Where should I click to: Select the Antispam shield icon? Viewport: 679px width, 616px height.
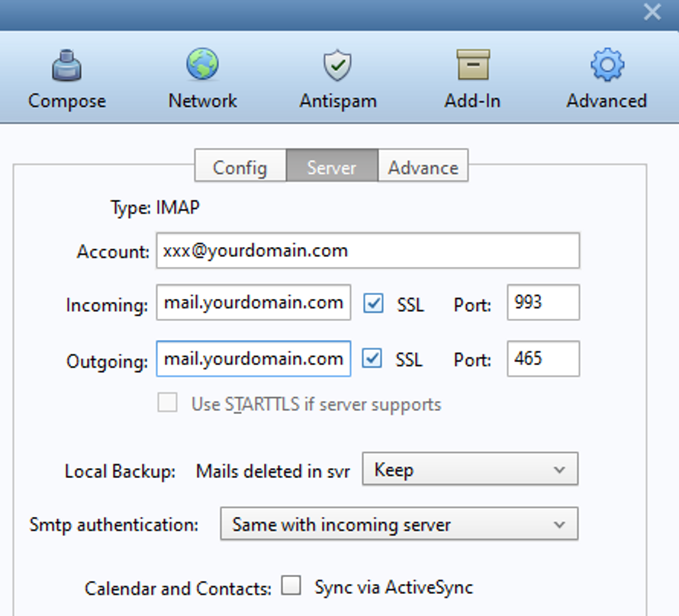click(337, 66)
